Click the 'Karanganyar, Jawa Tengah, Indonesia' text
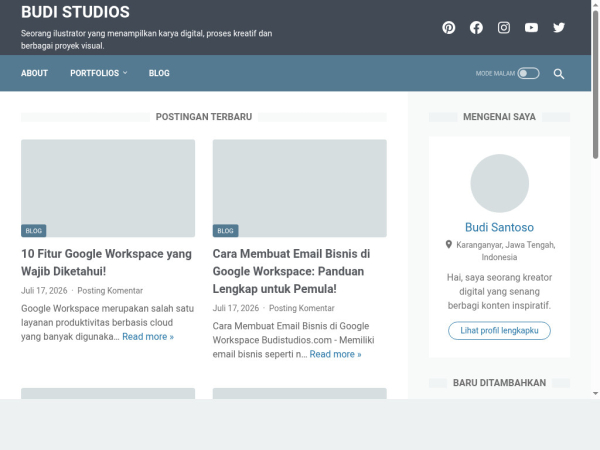Image resolution: width=600 pixels, height=450 pixels. pyautogui.click(x=505, y=251)
